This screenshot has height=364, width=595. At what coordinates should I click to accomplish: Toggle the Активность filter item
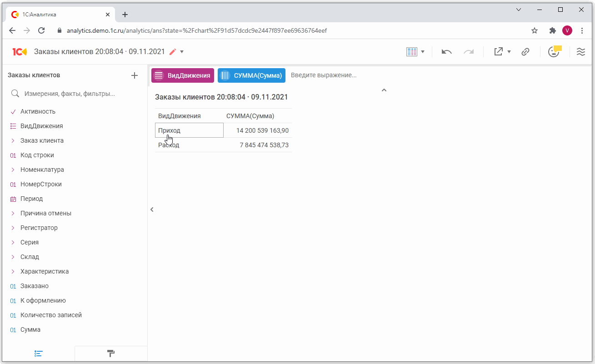point(38,111)
